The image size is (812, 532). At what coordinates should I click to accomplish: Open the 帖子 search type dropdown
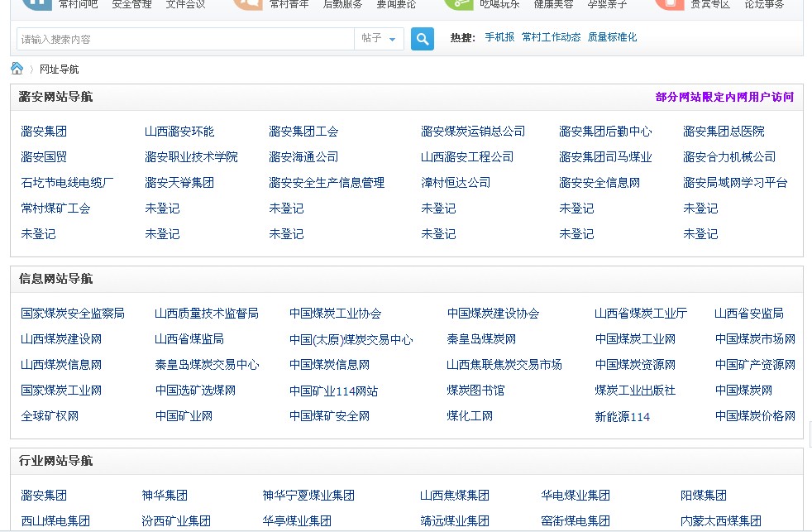[379, 39]
